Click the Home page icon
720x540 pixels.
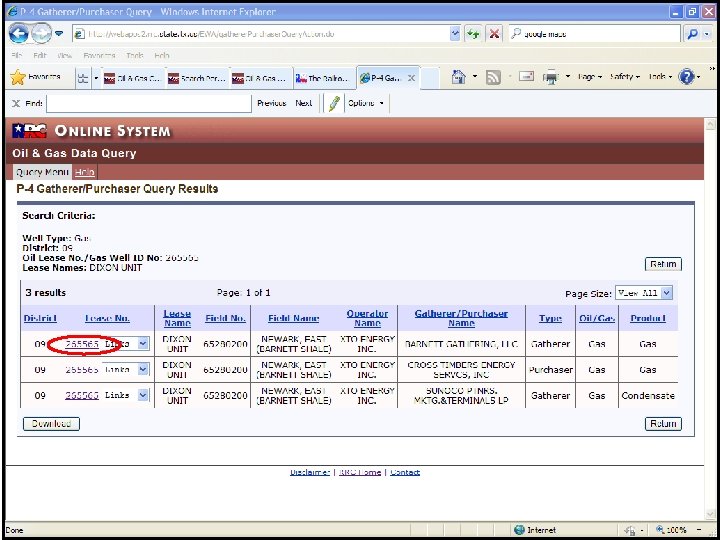(458, 78)
